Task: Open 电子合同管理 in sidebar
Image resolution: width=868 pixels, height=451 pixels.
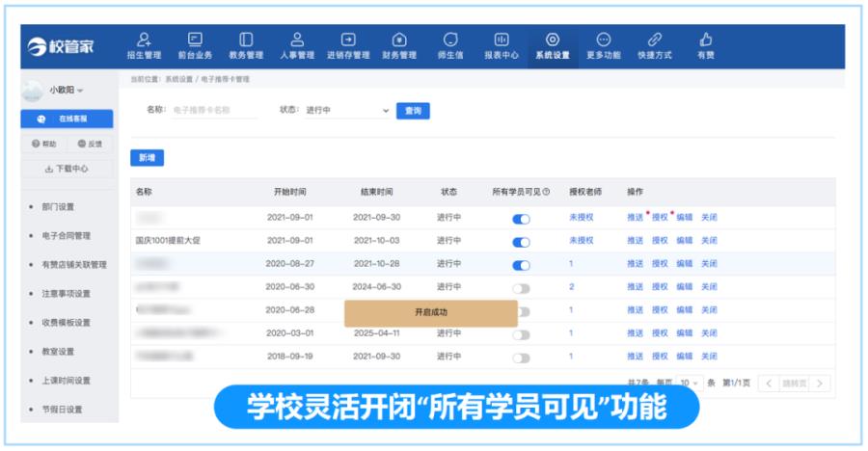Action: [67, 236]
